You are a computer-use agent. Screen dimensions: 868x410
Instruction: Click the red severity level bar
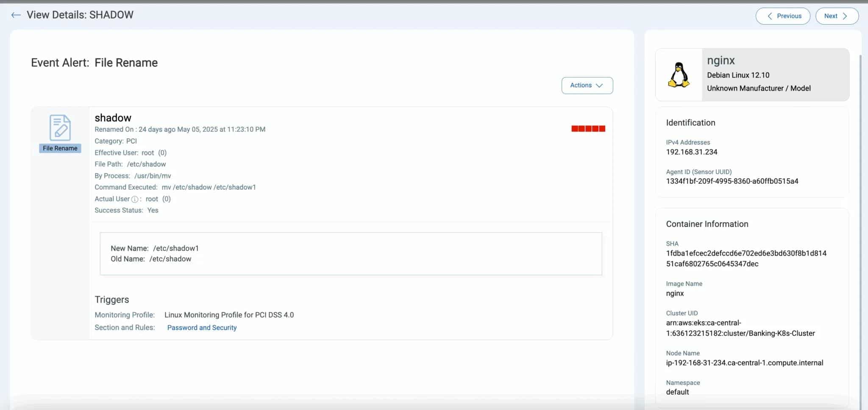click(588, 129)
